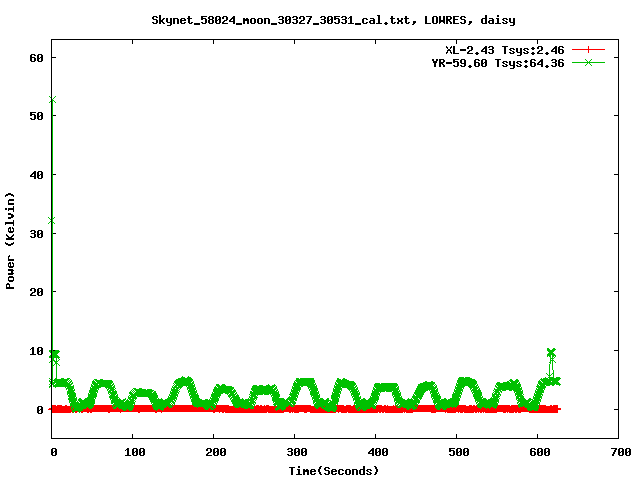This screenshot has width=640, height=480.
Task: Click the green spike marker near 615 seconds
Action: pos(551,352)
